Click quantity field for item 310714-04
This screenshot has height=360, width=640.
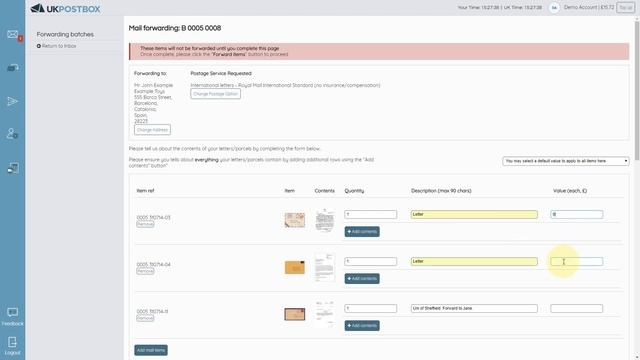tap(371, 262)
